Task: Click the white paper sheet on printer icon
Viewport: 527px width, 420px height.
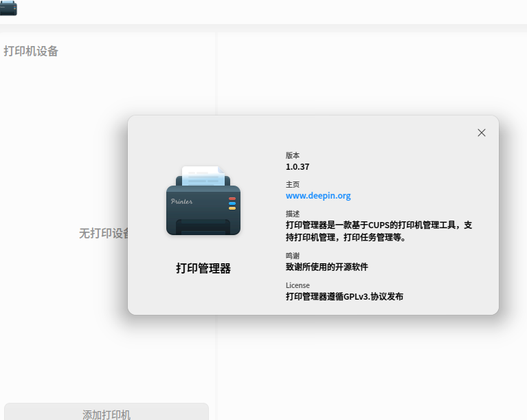Action: (x=203, y=175)
